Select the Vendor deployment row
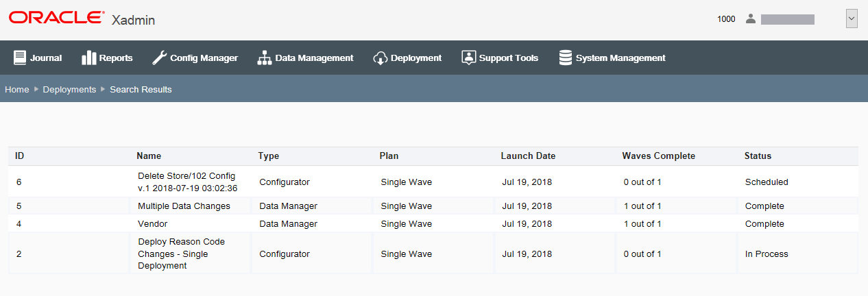 pos(152,224)
